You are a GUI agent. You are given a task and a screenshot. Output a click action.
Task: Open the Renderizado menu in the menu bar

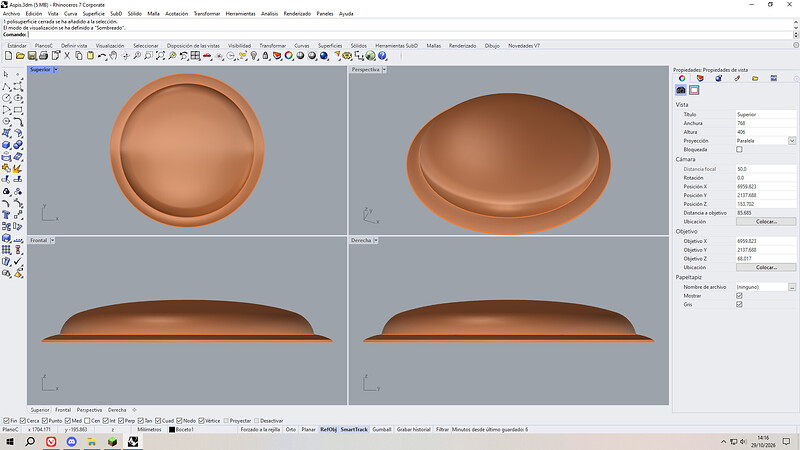pos(297,14)
